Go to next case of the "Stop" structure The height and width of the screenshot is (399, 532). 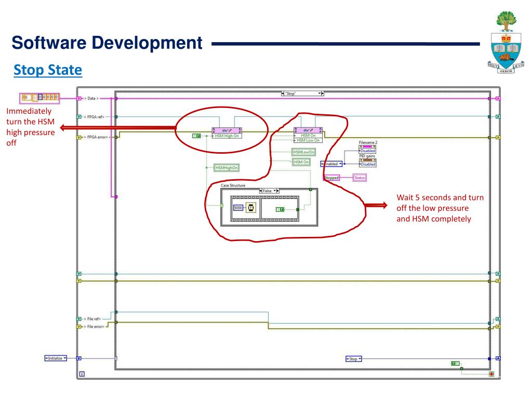click(322, 94)
